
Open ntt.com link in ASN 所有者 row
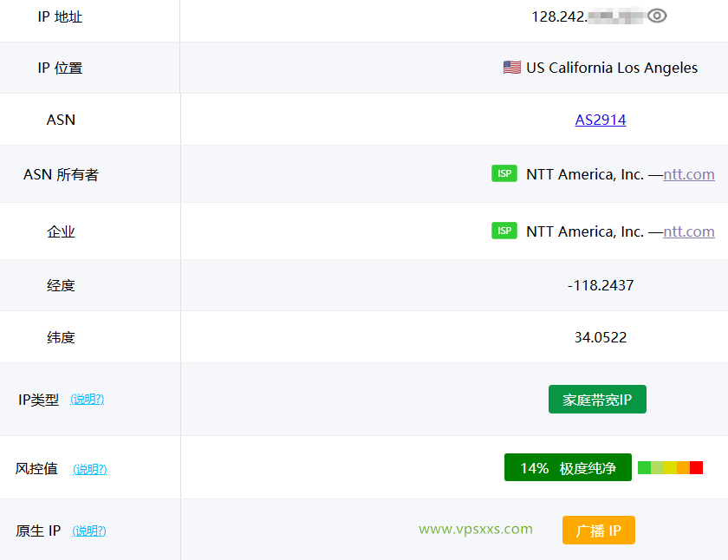688,174
